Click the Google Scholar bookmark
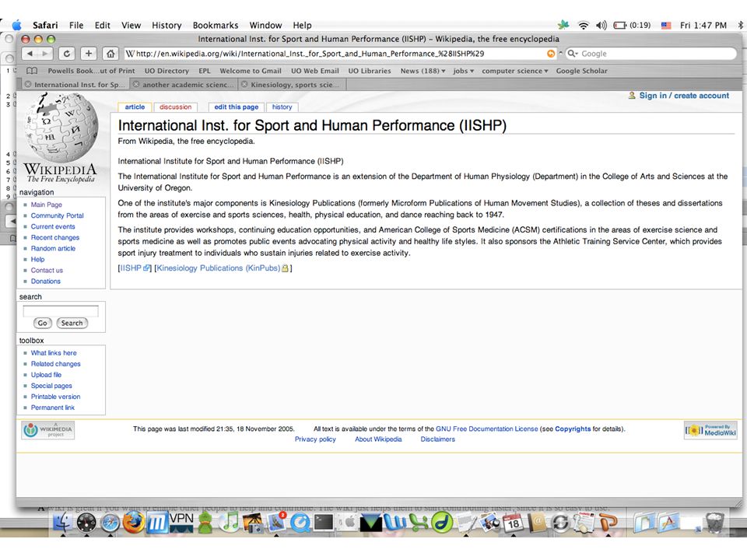 pos(582,71)
